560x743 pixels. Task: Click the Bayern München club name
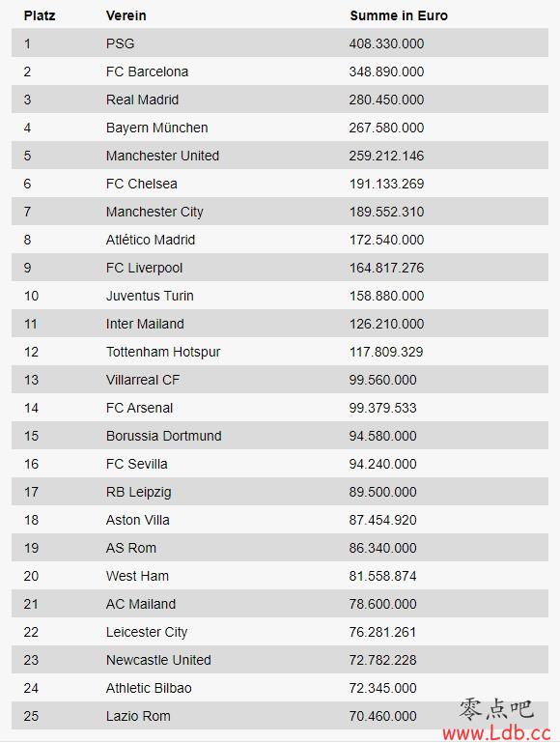tap(157, 128)
